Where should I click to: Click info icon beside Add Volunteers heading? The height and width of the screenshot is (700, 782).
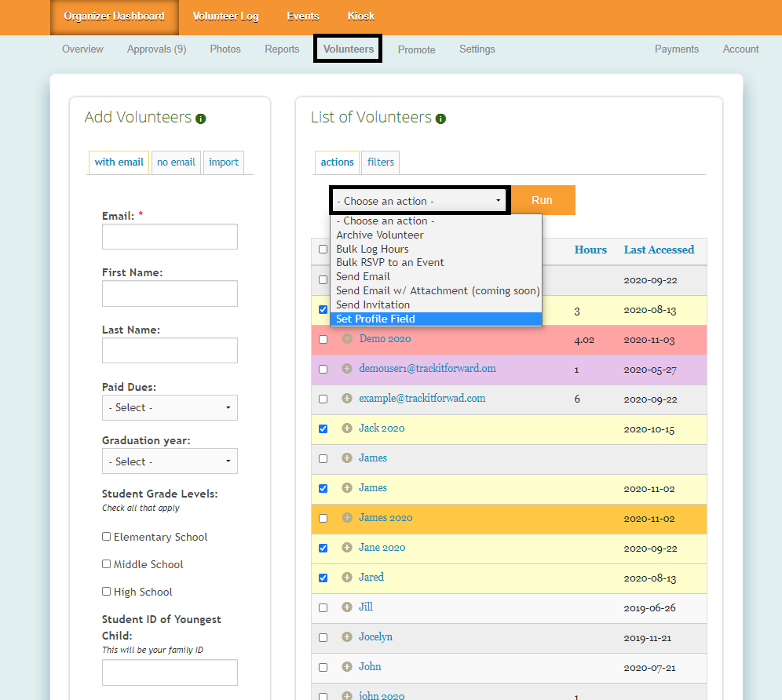201,118
